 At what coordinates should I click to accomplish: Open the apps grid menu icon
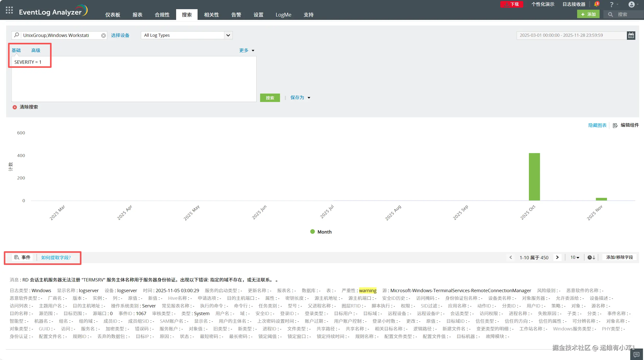pyautogui.click(x=9, y=10)
